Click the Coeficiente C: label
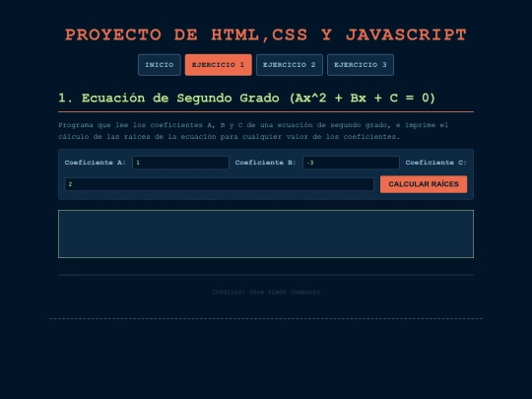 [436, 163]
